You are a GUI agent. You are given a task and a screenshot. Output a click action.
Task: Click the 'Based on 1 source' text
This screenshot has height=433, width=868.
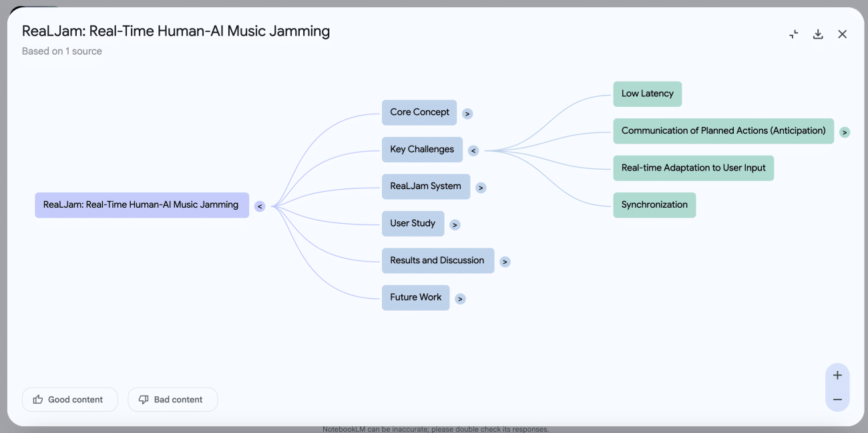[62, 51]
